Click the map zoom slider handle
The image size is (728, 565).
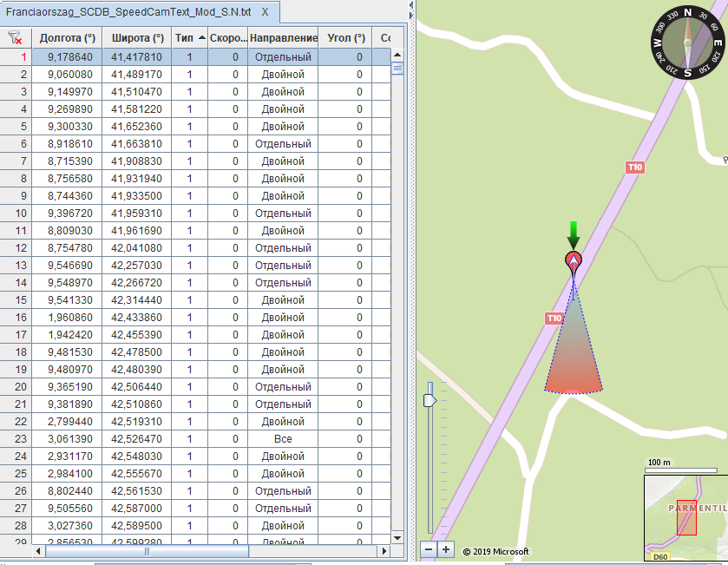pyautogui.click(x=430, y=400)
